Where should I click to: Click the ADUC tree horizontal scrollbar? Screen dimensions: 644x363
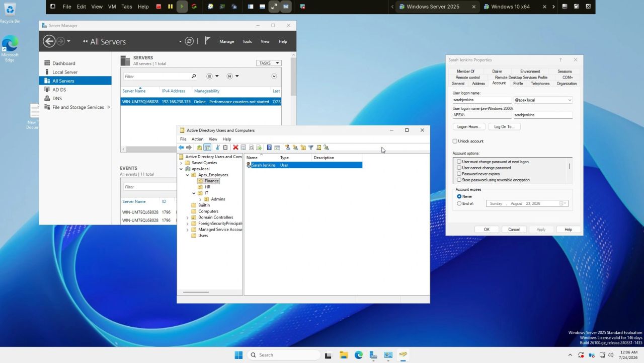coord(196,293)
